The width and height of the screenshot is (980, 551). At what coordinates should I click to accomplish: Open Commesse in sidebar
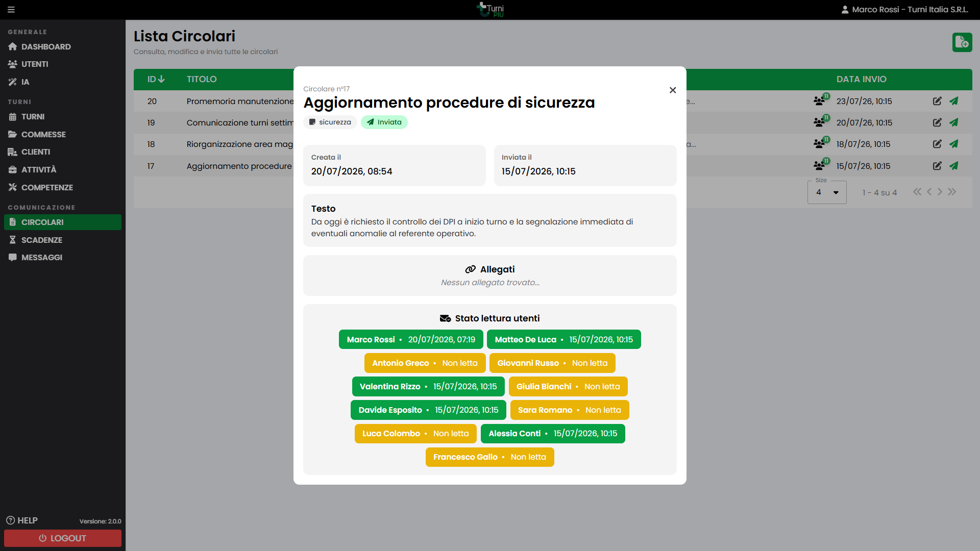pyautogui.click(x=63, y=134)
